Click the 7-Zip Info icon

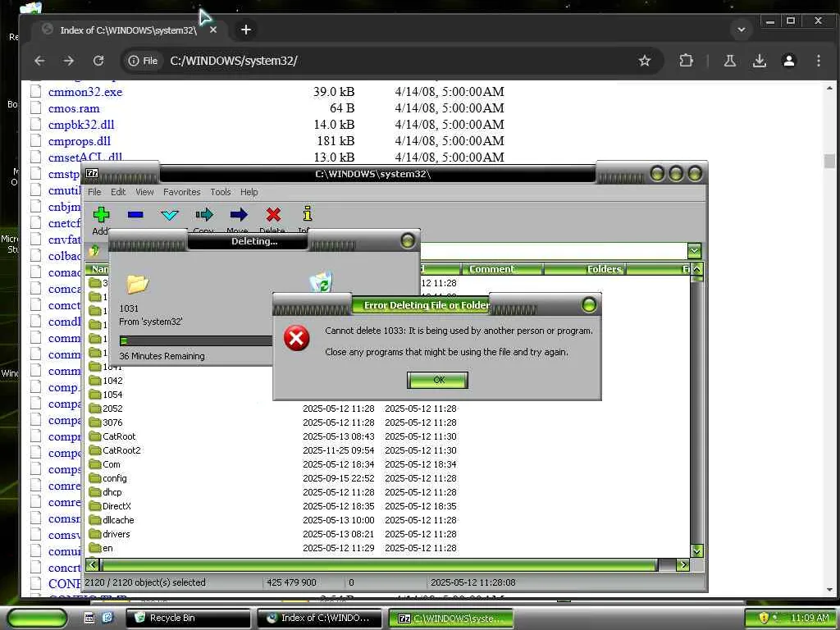click(x=308, y=214)
